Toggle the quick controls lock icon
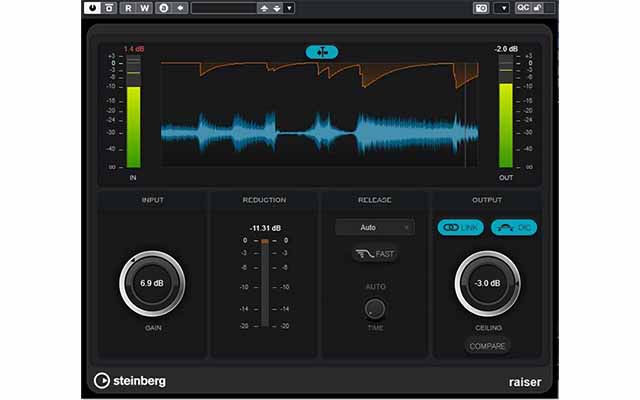 (x=538, y=8)
